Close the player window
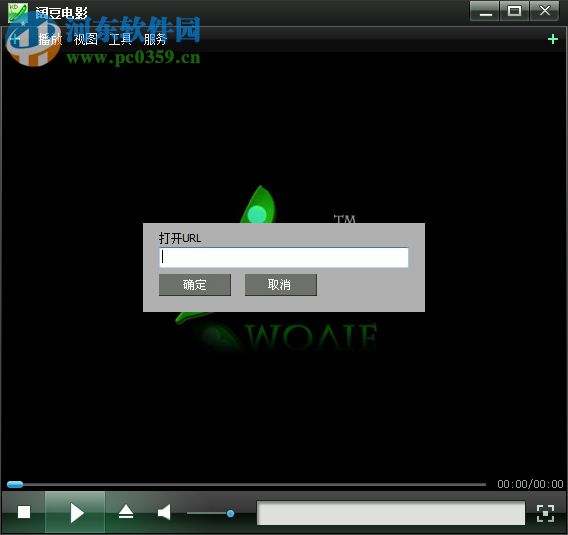The image size is (568, 535). click(x=544, y=11)
